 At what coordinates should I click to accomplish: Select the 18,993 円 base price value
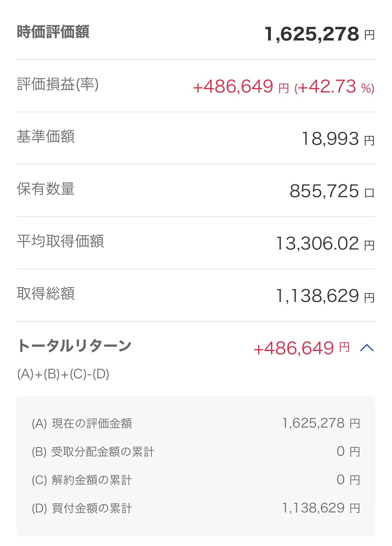338,139
